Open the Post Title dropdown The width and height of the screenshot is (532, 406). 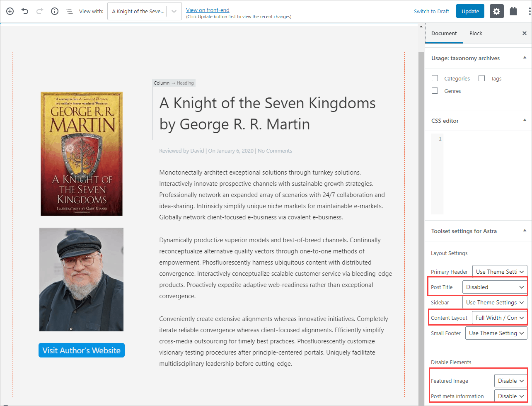(495, 287)
